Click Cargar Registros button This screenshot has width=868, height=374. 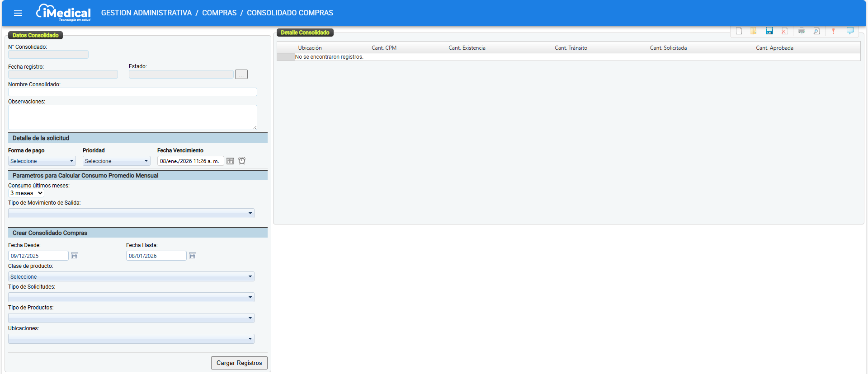[x=239, y=363]
